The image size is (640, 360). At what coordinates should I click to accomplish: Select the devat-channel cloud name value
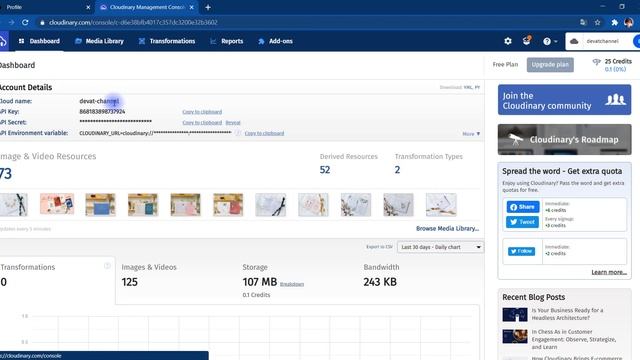[x=99, y=101]
